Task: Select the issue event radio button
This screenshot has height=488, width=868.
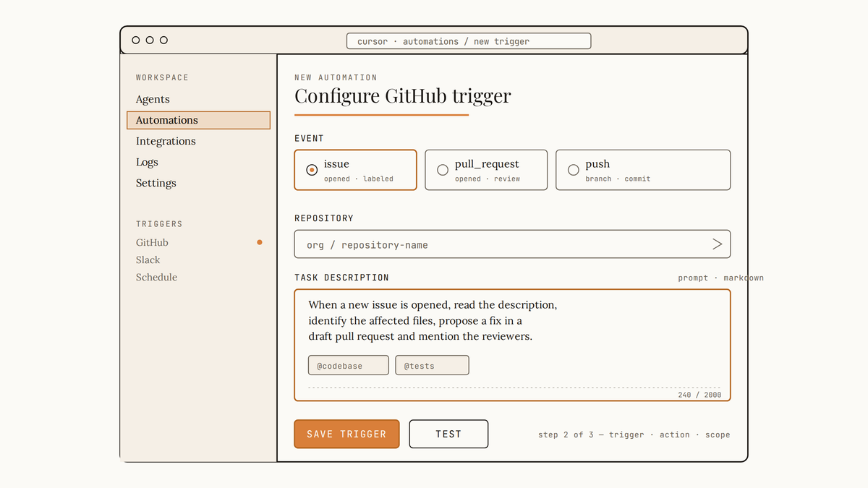Action: point(312,170)
